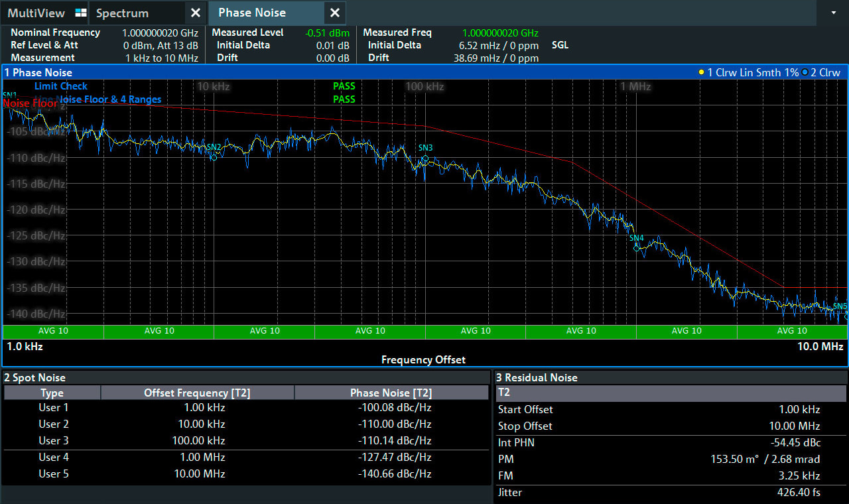849x504 pixels.
Task: Click the 1 Phase Noise window title
Action: click(x=38, y=72)
